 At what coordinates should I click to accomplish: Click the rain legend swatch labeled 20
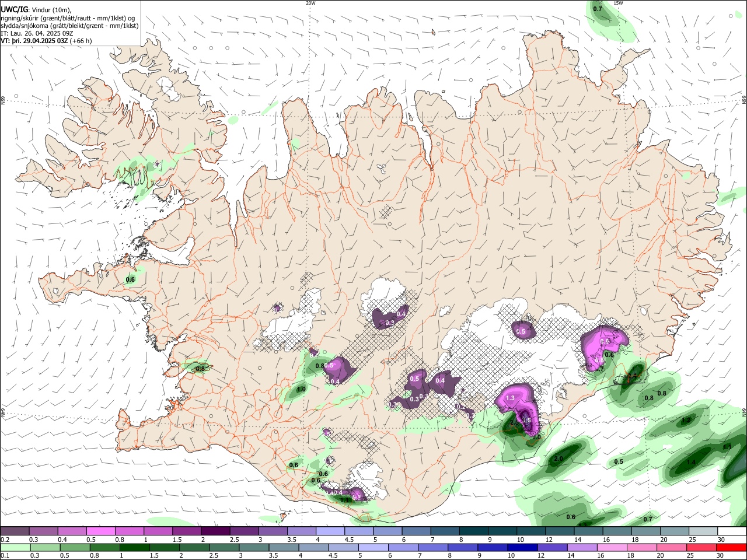point(671,548)
